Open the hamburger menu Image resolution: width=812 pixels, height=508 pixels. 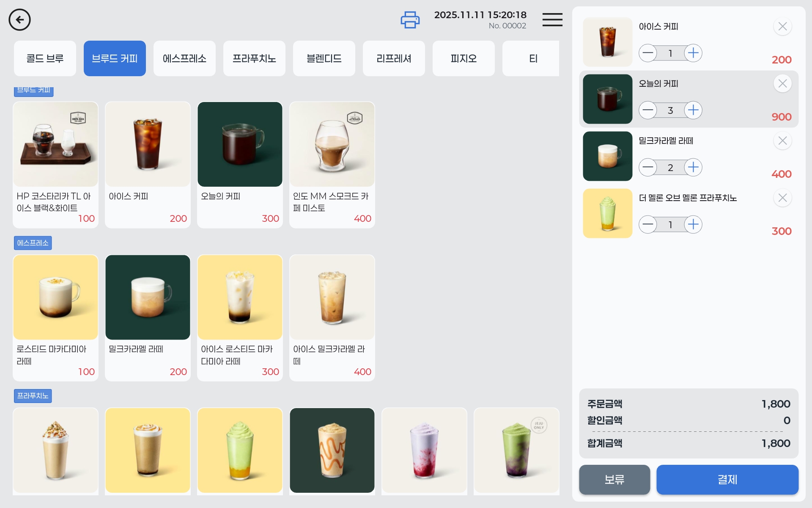click(x=552, y=19)
